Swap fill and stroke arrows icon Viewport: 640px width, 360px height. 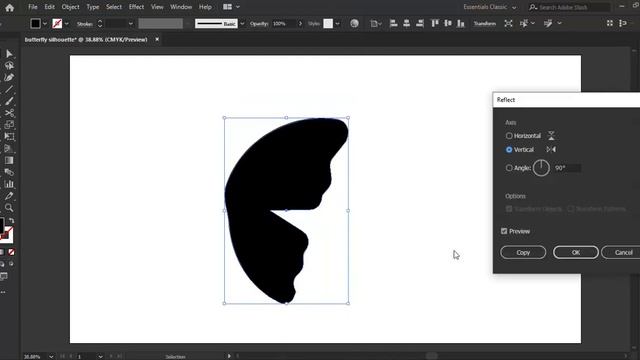(11, 220)
